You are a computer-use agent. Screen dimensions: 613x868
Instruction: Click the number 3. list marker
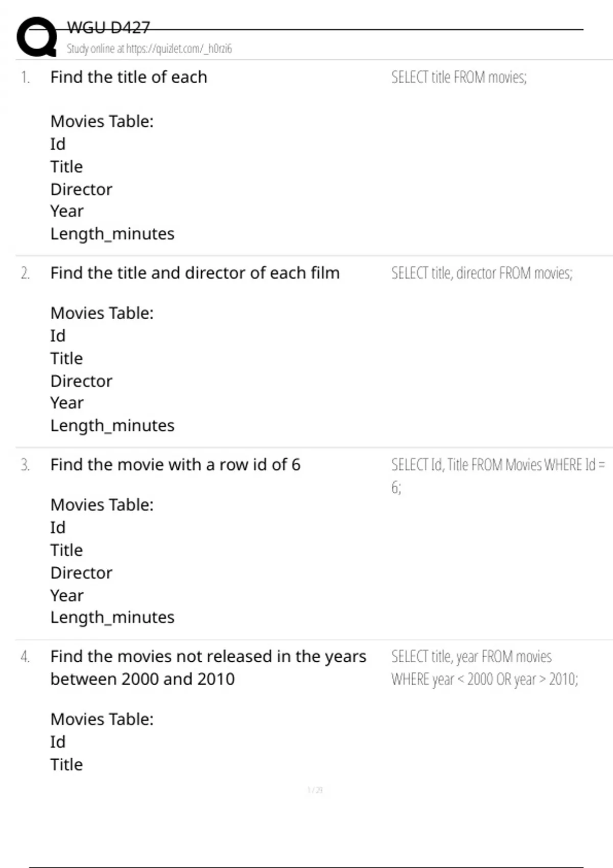tap(25, 465)
